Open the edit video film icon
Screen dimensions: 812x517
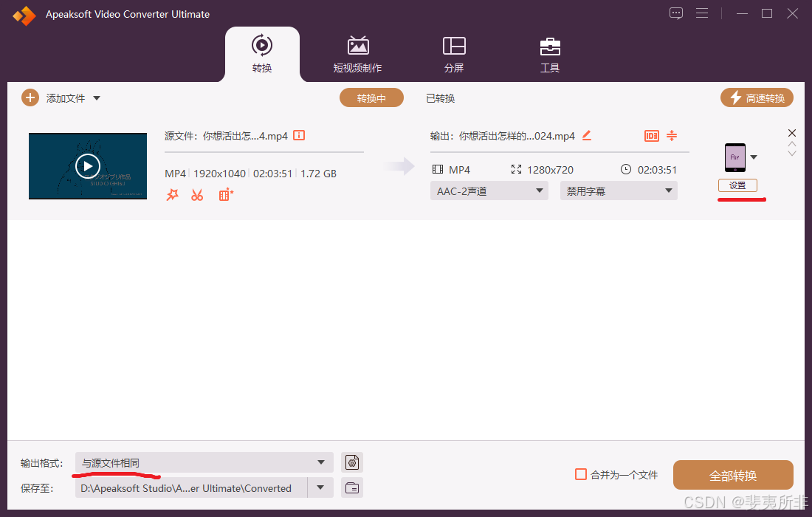coord(226,195)
